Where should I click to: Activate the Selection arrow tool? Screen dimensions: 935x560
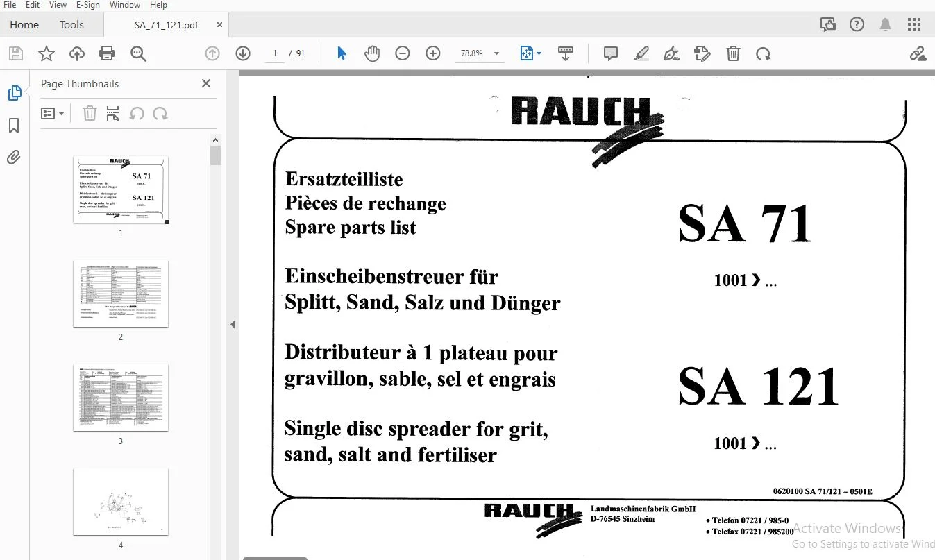[x=342, y=53]
